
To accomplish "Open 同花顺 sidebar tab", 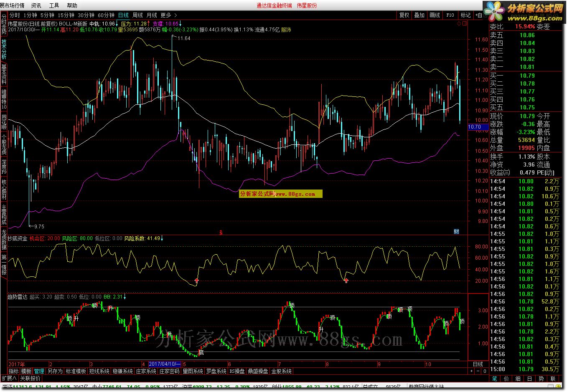I will [4, 122].
